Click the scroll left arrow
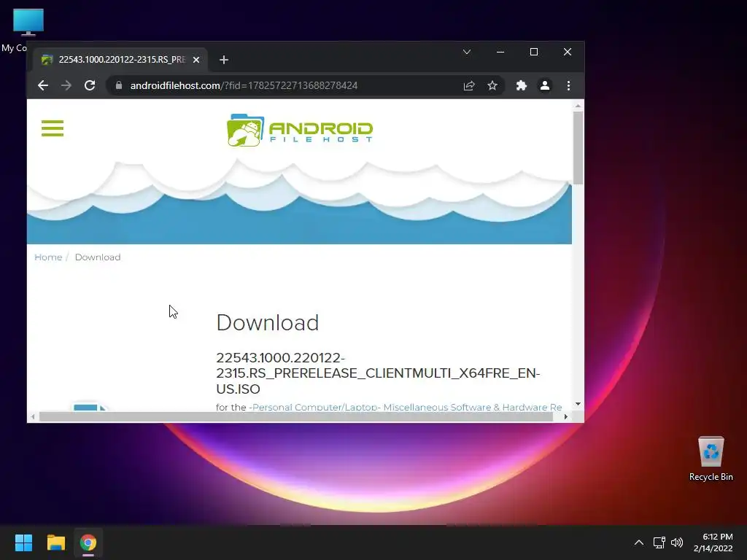Image resolution: width=747 pixels, height=560 pixels. [32, 416]
